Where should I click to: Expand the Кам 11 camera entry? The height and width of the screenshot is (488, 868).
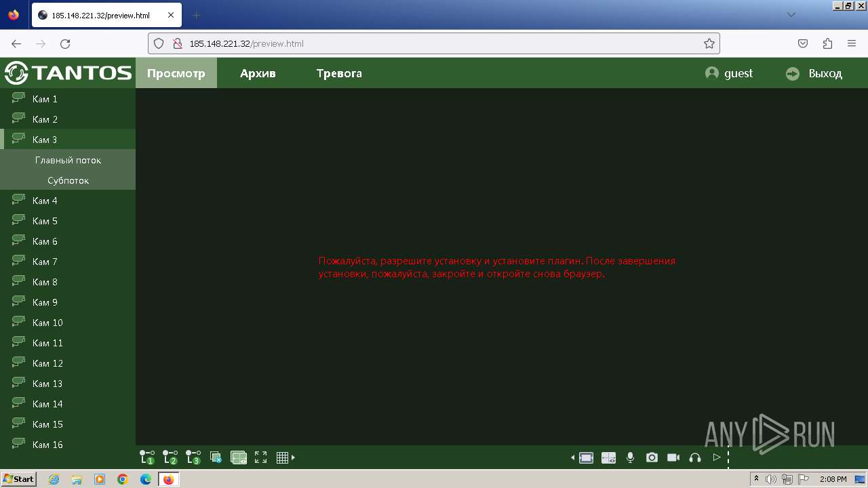[68, 343]
